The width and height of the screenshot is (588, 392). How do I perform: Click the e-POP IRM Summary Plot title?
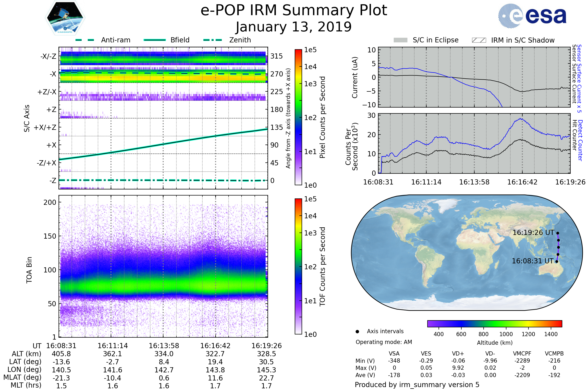click(x=294, y=11)
